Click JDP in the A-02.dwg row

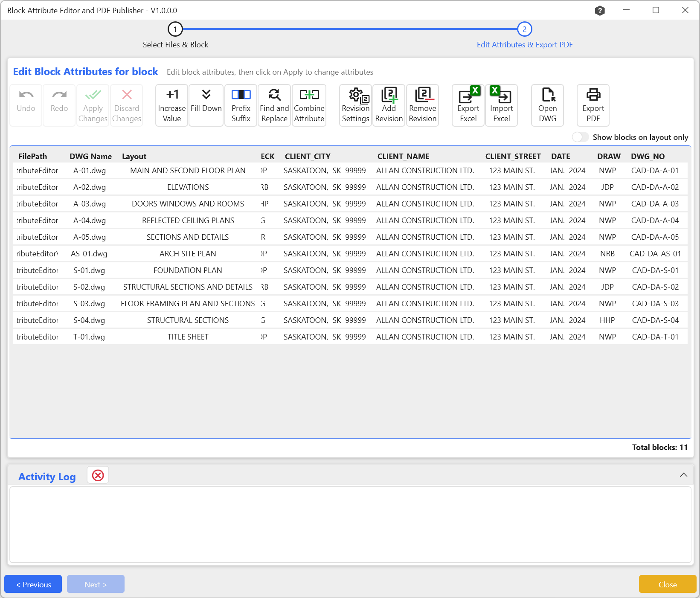[607, 187]
